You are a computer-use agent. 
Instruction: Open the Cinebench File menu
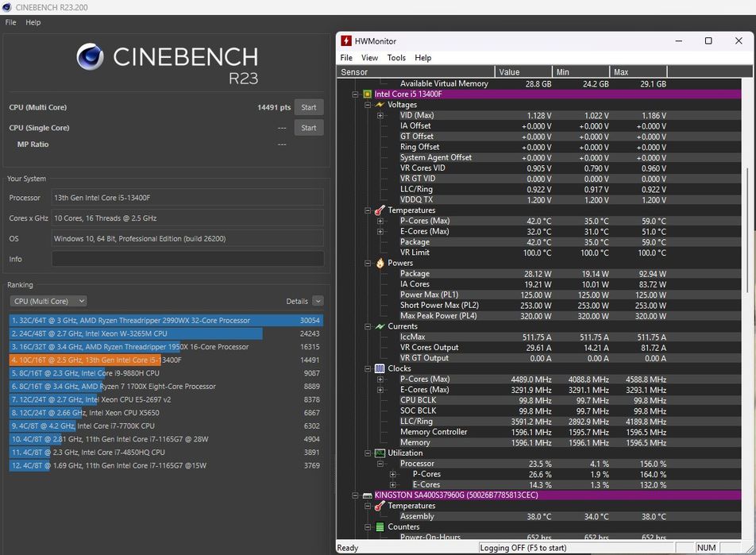(x=10, y=22)
